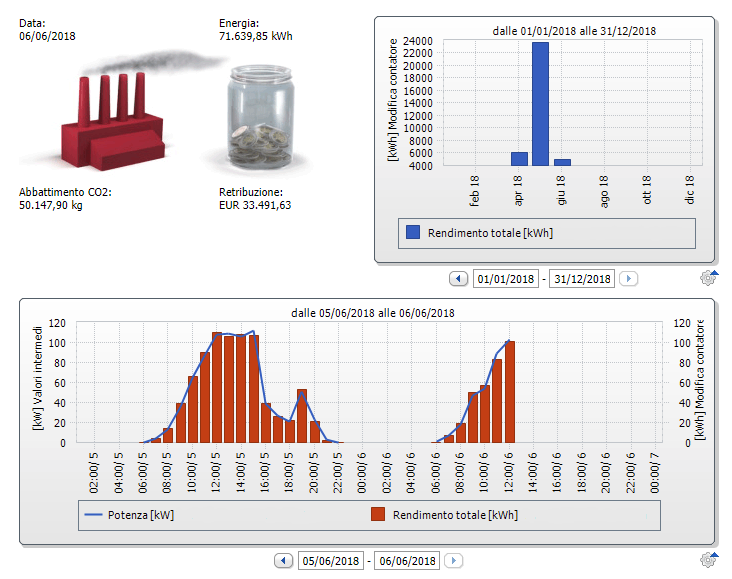The width and height of the screenshot is (732, 579).
Task: Click the '[kW] Valori intermedi' axis title
Action: tap(37, 378)
